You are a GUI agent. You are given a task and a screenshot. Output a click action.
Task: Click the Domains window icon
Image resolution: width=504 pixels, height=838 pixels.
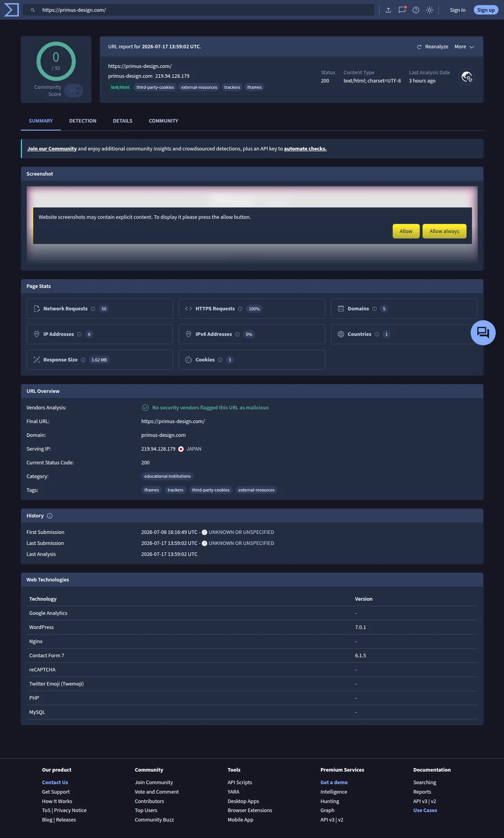pos(341,309)
